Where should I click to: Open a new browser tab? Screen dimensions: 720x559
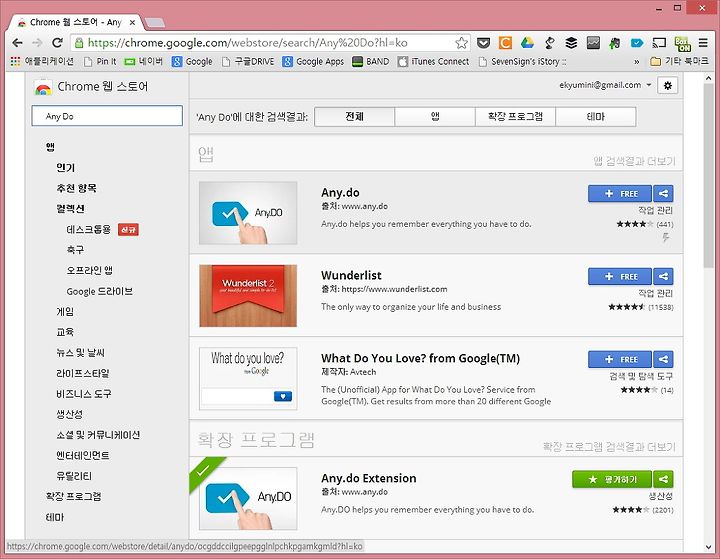click(155, 22)
